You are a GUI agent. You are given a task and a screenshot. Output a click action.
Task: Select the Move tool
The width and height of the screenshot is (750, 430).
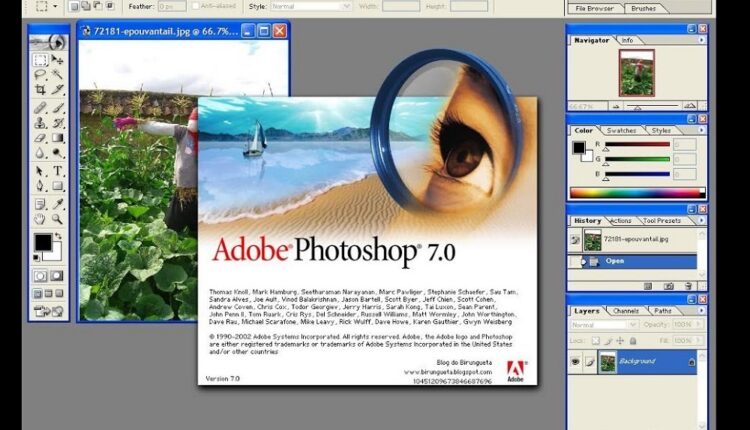pos(57,60)
